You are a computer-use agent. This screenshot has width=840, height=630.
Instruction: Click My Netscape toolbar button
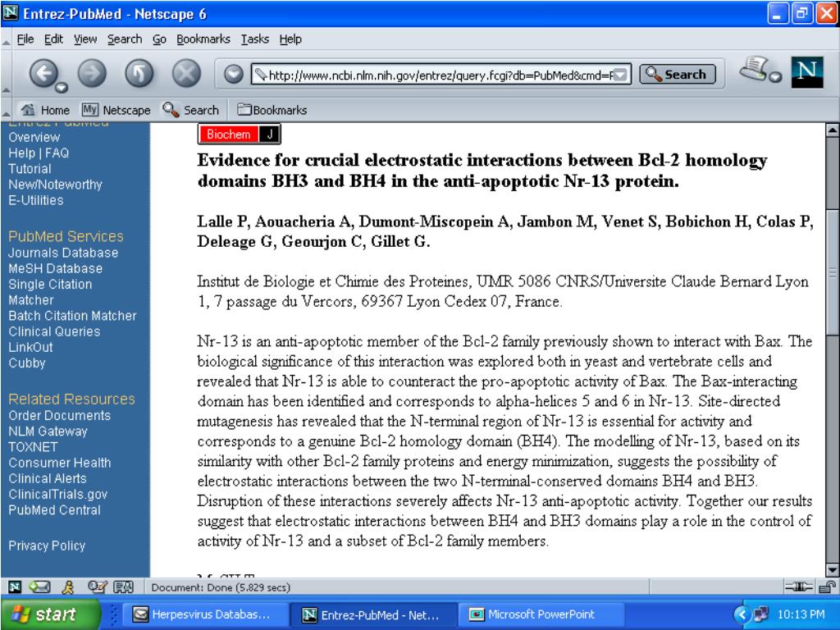(116, 110)
